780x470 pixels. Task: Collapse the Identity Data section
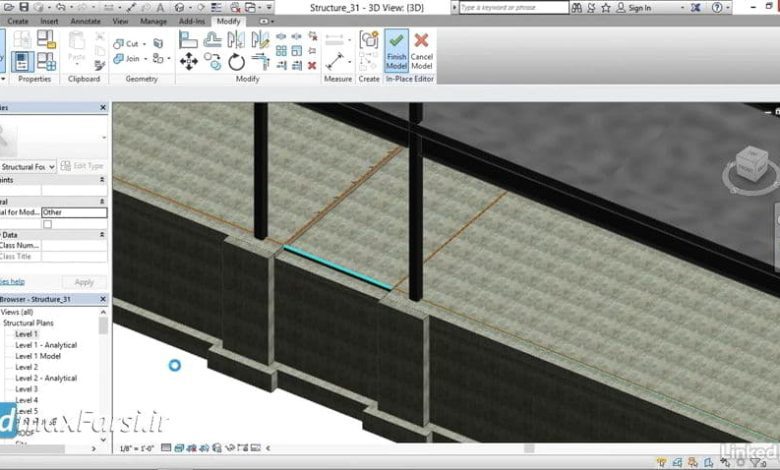(102, 234)
